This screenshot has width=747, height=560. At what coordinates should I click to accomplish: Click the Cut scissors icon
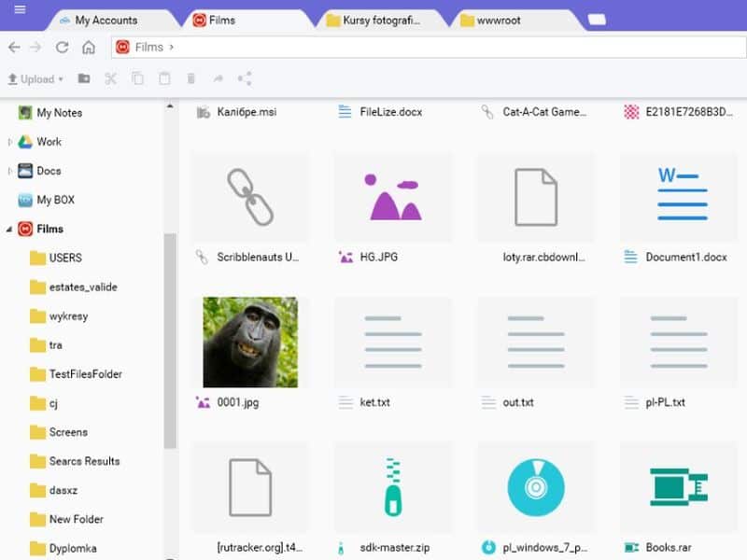coord(110,78)
